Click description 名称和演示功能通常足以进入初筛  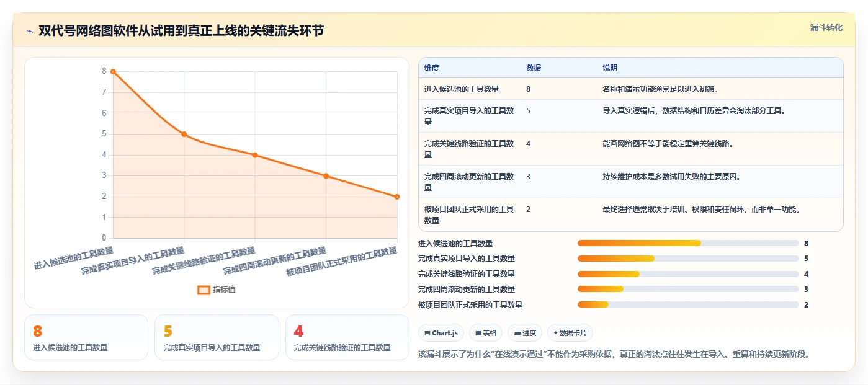(660, 89)
